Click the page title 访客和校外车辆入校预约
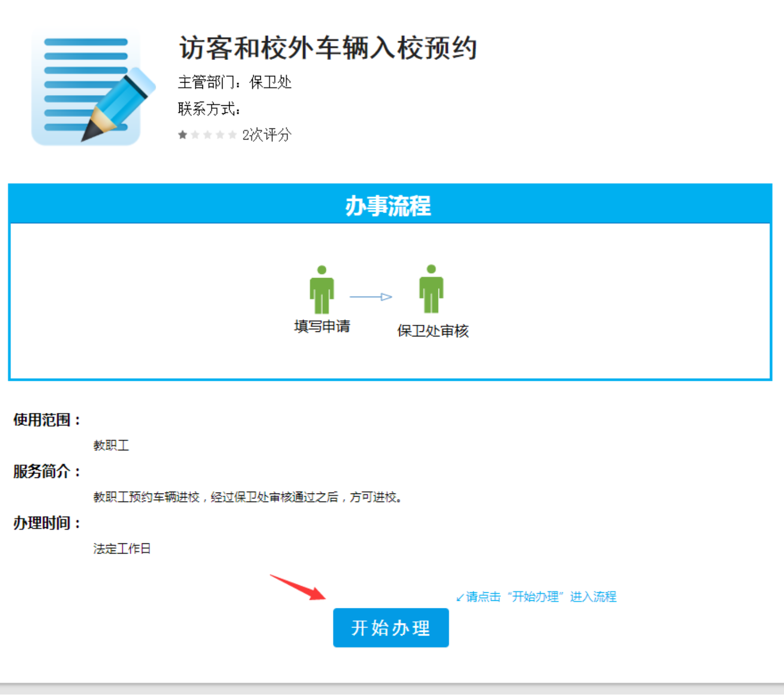The image size is (784, 695). [328, 48]
